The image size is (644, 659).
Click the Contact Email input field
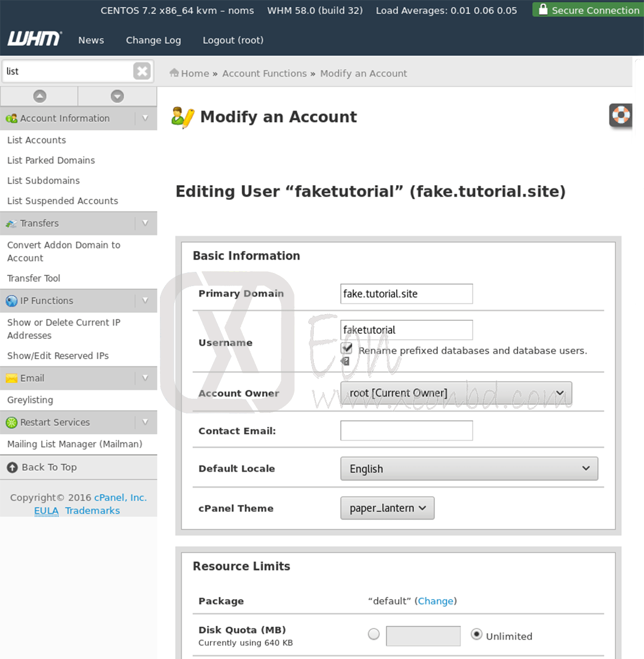point(406,431)
